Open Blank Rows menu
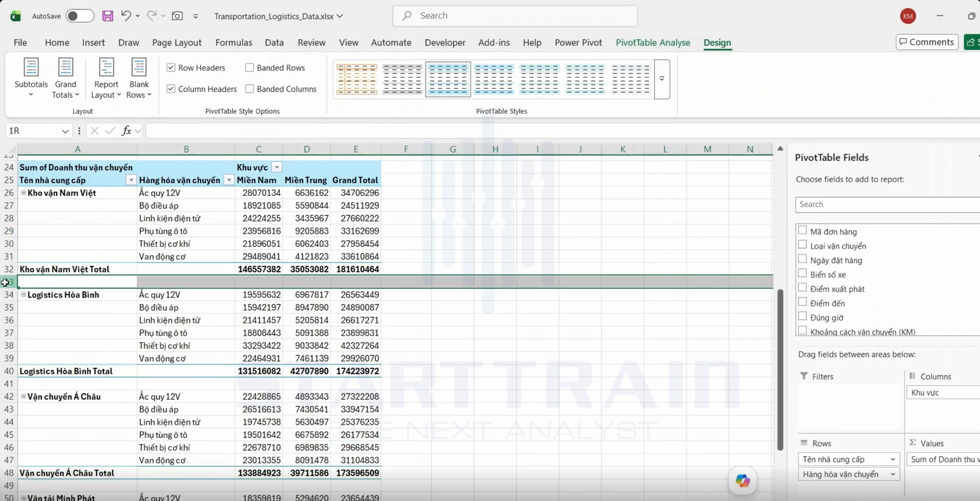Viewport: 980px width, 501px height. 139,79
